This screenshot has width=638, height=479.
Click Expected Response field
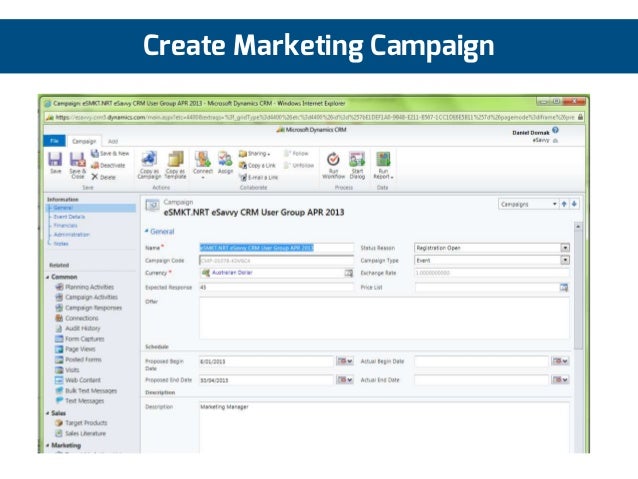point(277,287)
